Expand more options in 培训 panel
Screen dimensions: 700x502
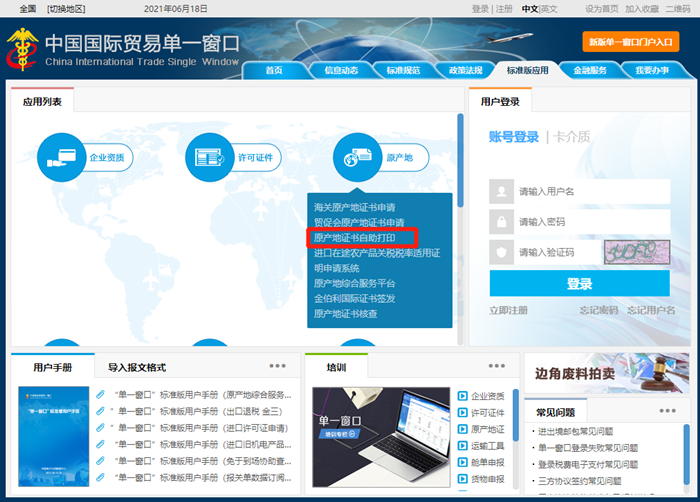click(494, 367)
